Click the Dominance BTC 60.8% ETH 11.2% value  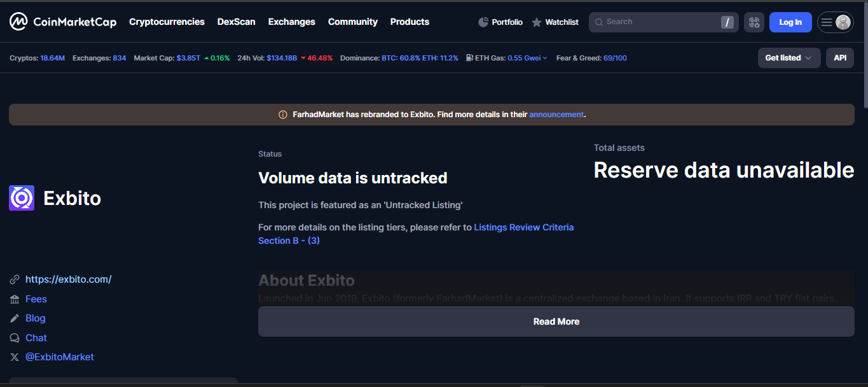pos(420,58)
